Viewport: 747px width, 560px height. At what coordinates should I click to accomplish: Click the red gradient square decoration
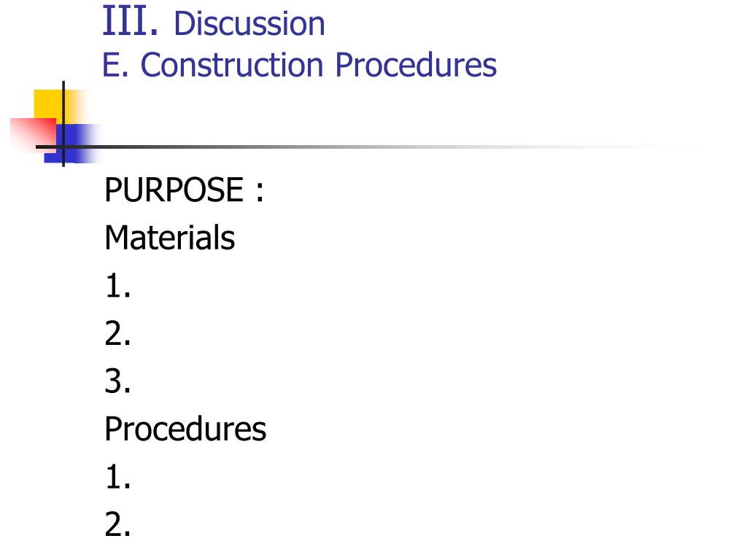click(34, 135)
